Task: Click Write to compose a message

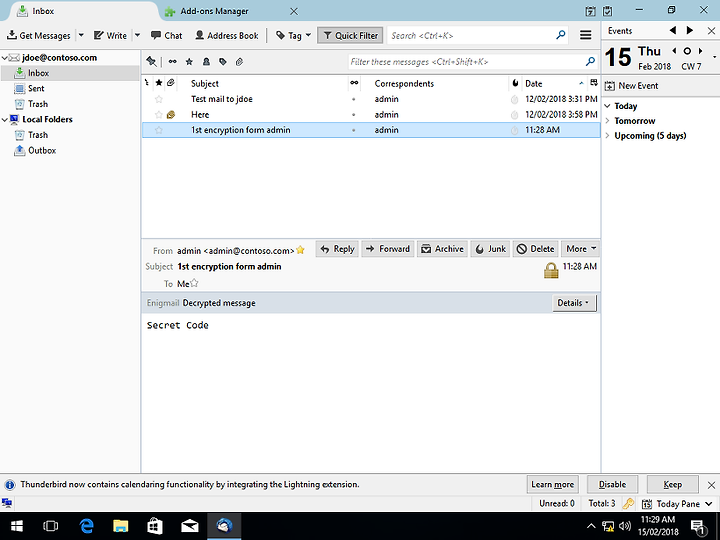Action: click(110, 35)
